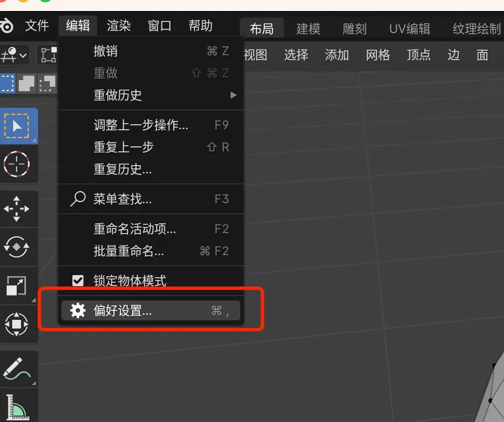The height and width of the screenshot is (422, 504).
Task: Switch to subtract selection mode icon
Action: pos(48,83)
